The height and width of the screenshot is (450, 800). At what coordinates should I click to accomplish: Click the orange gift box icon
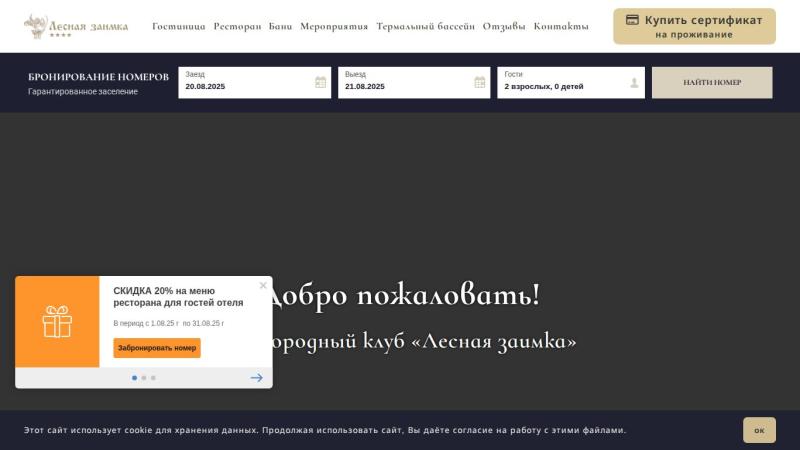tap(57, 322)
